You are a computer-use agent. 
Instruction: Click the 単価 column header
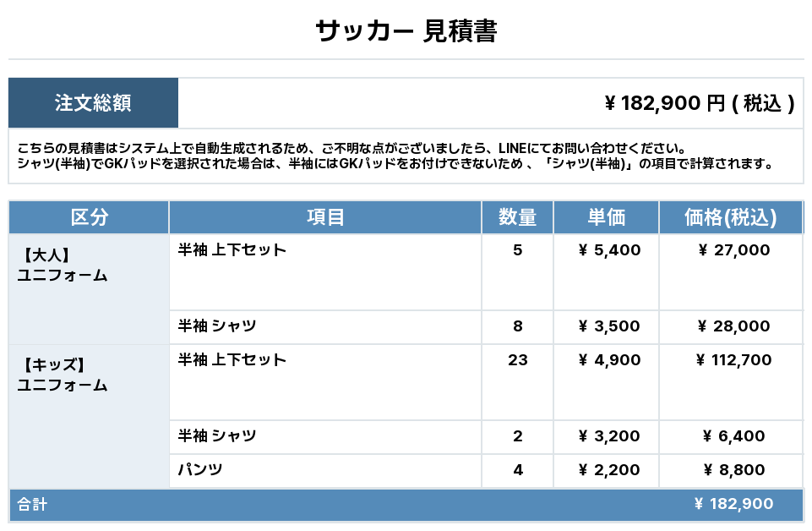(x=606, y=217)
